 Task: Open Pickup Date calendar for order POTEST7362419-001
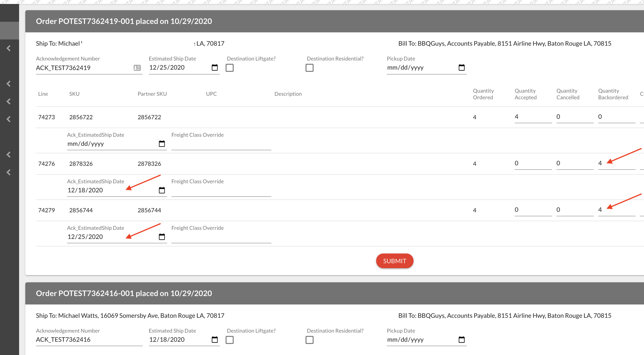(462, 67)
